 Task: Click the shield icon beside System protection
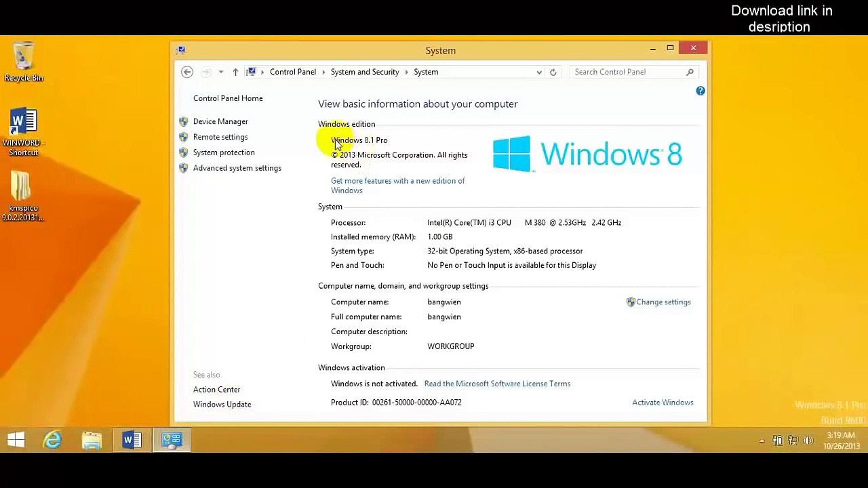(x=184, y=152)
